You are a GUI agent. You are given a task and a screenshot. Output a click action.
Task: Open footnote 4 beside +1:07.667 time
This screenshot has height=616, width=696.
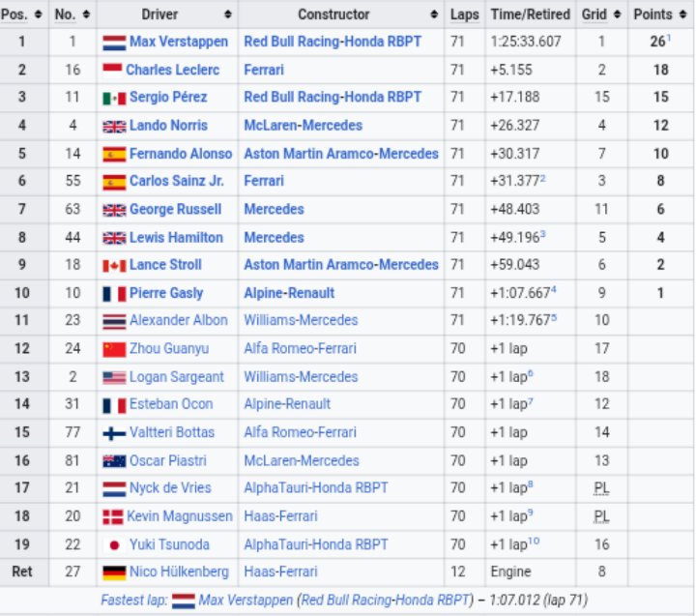554,290
